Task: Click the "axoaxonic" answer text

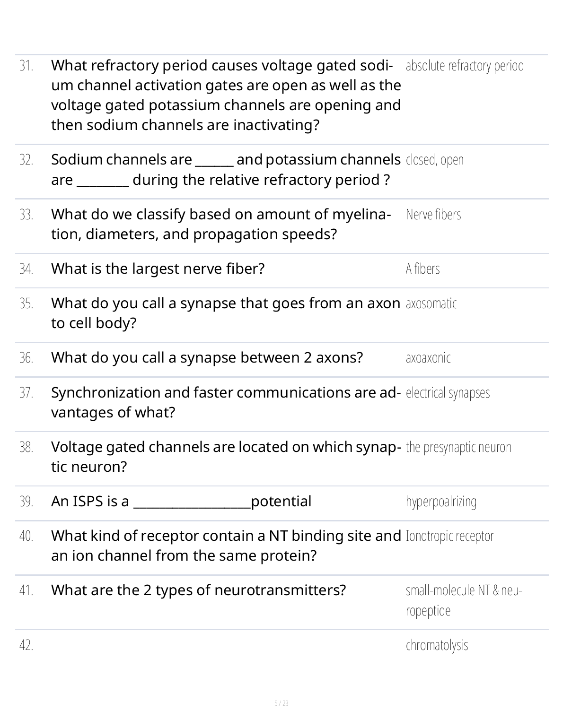Action: 428,358
